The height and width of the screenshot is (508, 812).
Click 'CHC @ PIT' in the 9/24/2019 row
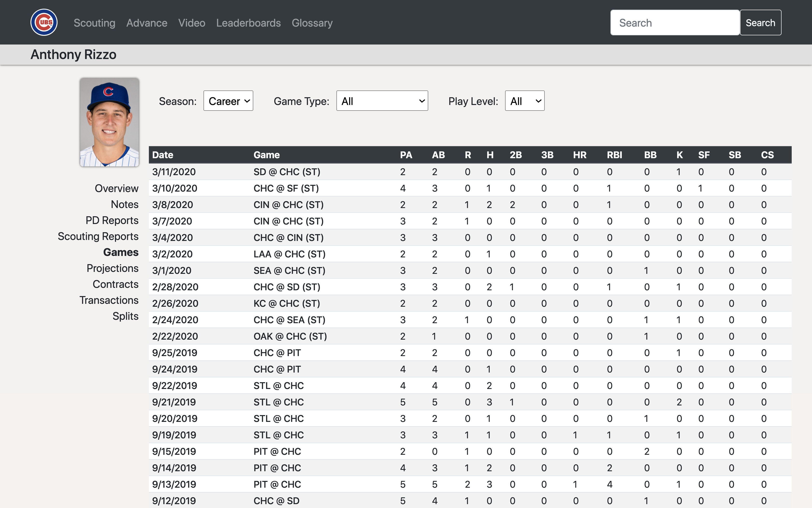(277, 369)
